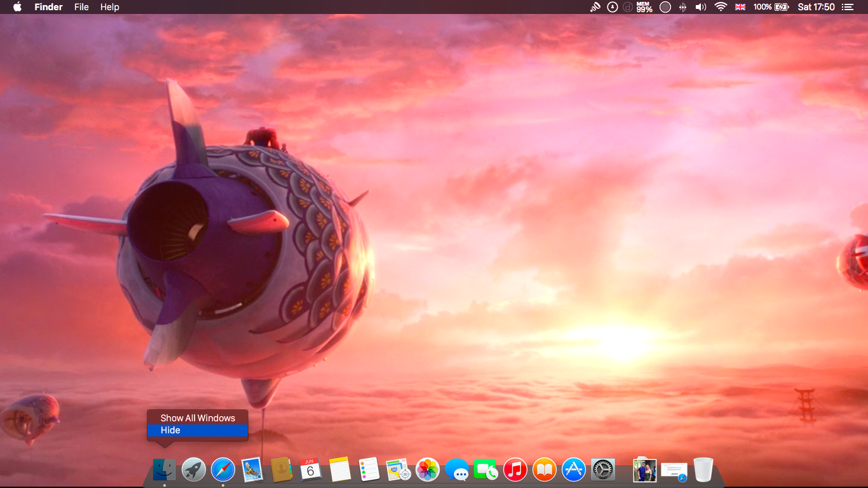This screenshot has height=488, width=868.
Task: Click the clock-face icon in menu bar
Action: 613,7
